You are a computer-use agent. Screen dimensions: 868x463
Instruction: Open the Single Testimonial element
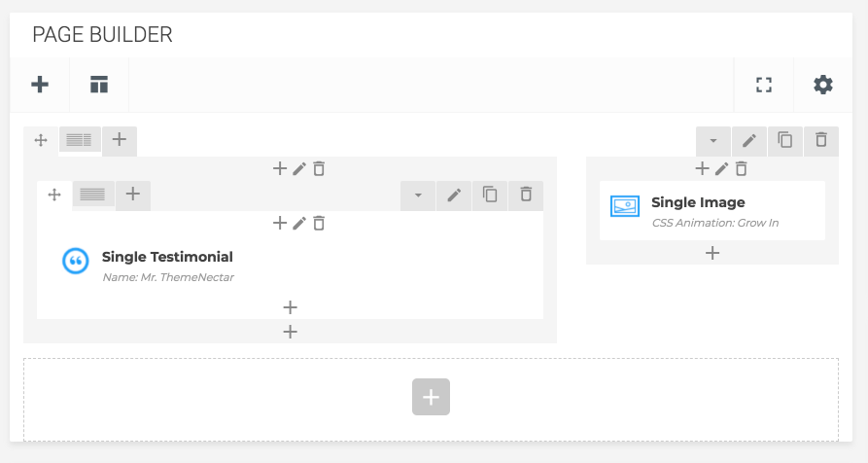(x=168, y=257)
